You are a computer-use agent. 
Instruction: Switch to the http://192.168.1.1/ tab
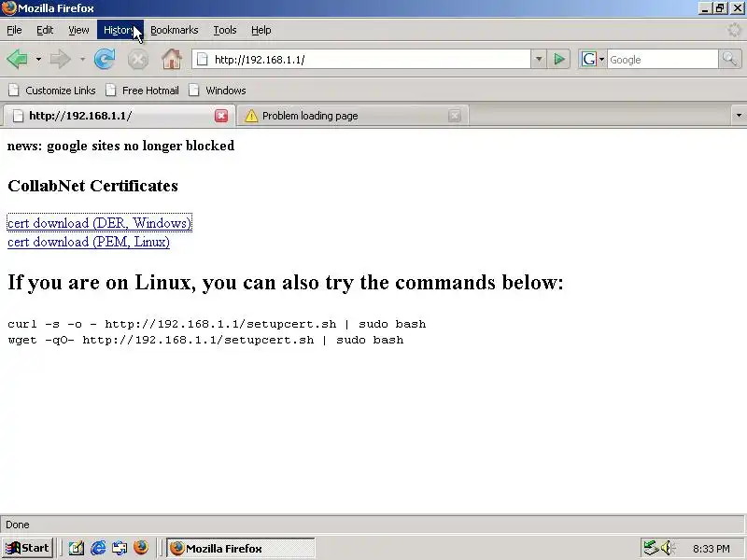point(120,116)
